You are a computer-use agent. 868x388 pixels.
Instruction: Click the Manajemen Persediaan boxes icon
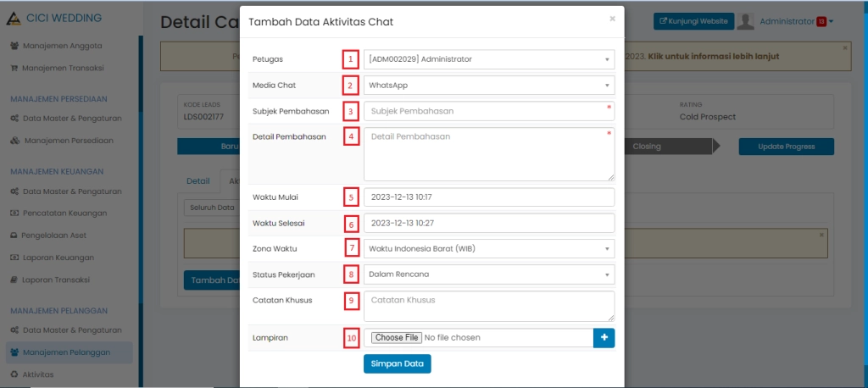pyautogui.click(x=14, y=140)
